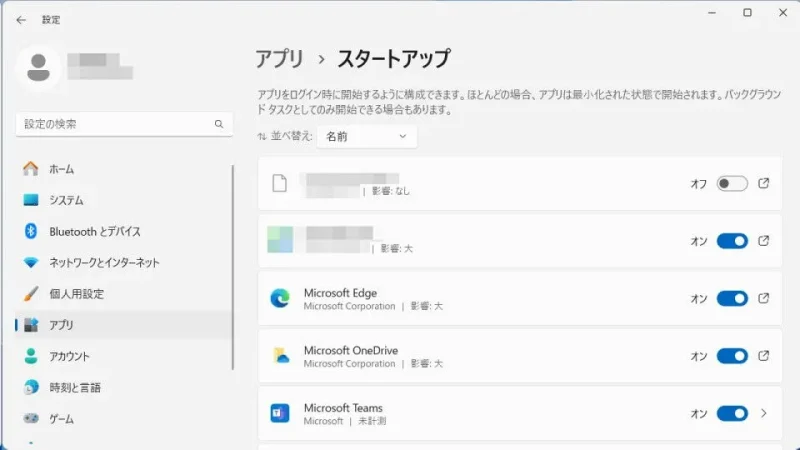This screenshot has height=450, width=800.
Task: Expand Microsoft Teams entry chevron
Action: 764,414
